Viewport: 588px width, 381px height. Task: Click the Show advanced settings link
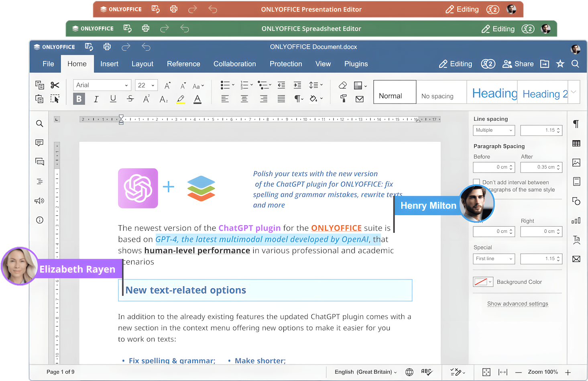518,304
